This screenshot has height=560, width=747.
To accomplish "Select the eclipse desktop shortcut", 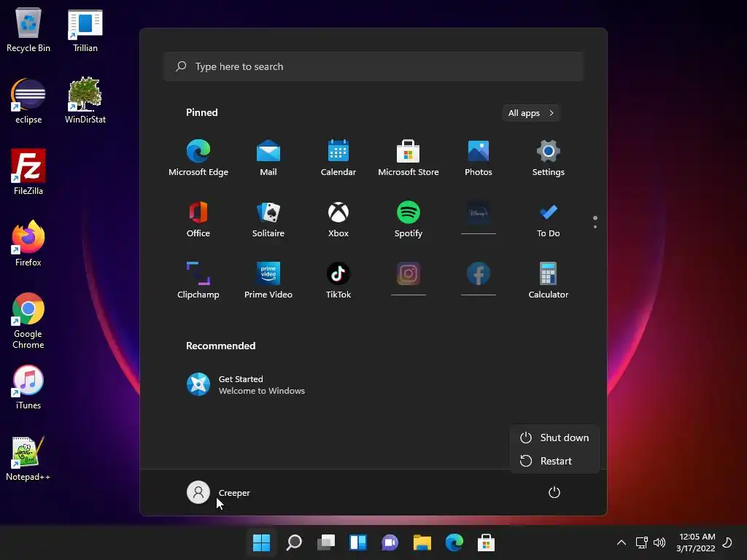I will click(28, 101).
